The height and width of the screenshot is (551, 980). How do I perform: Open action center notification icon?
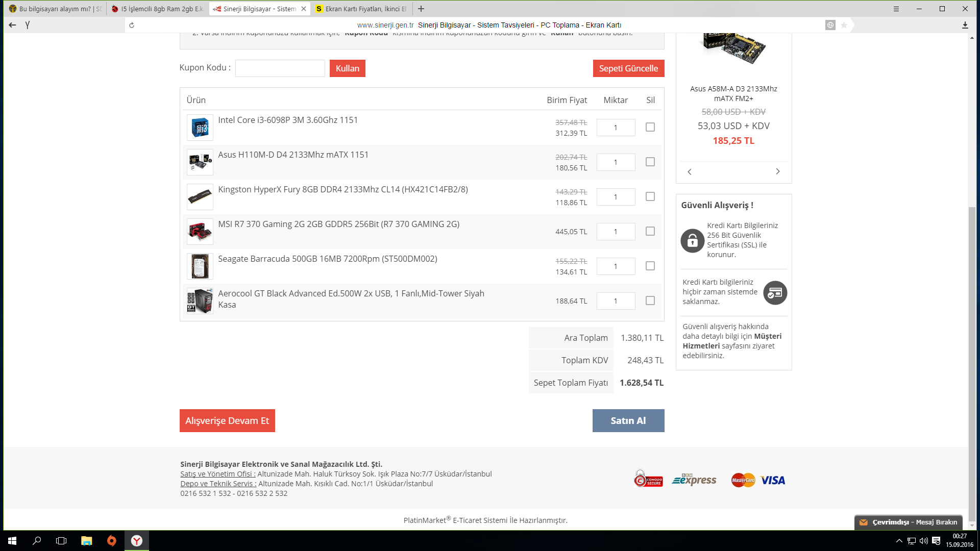point(936,541)
